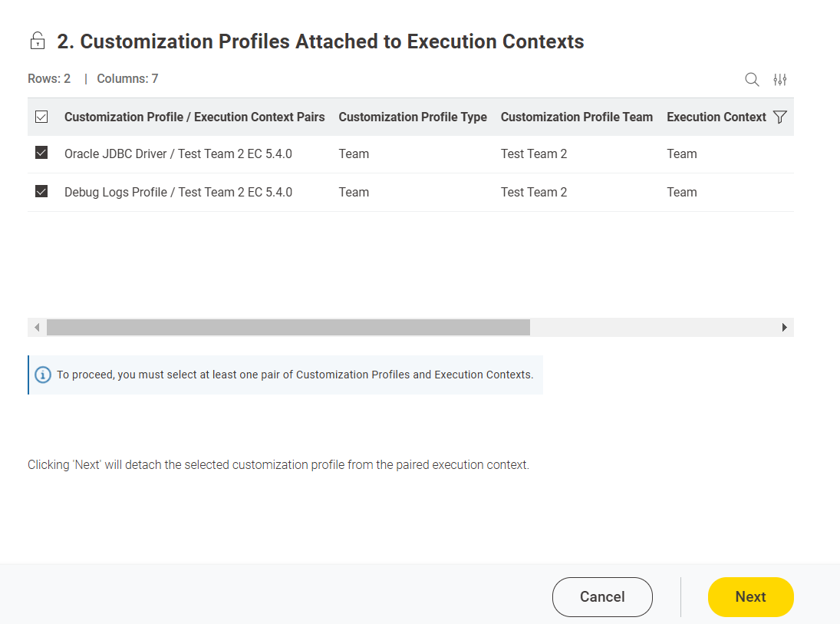Click the Customization Profile Type column header

pyautogui.click(x=413, y=117)
